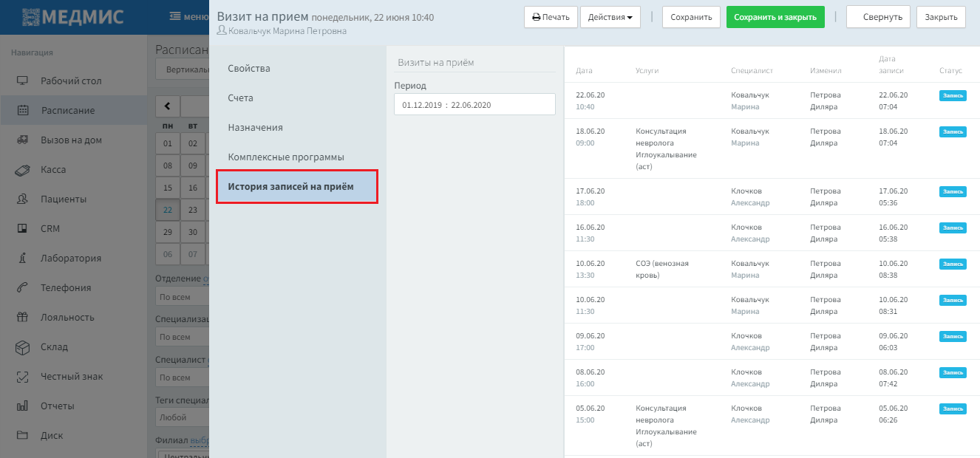Click Сохранить и закрыть button
Image resolution: width=980 pixels, height=458 pixels.
pyautogui.click(x=775, y=17)
